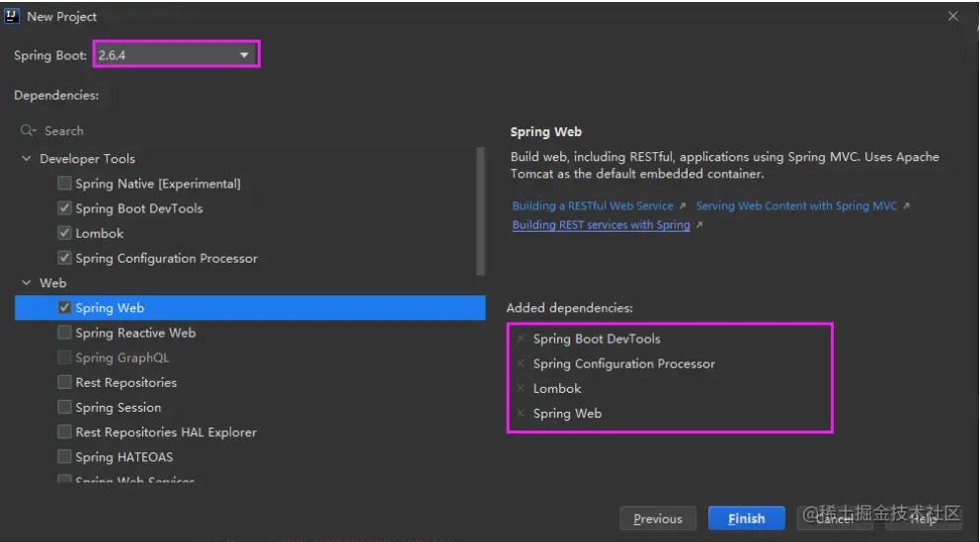Select the Spring Session tree item
The width and height of the screenshot is (980, 542).
click(x=118, y=407)
